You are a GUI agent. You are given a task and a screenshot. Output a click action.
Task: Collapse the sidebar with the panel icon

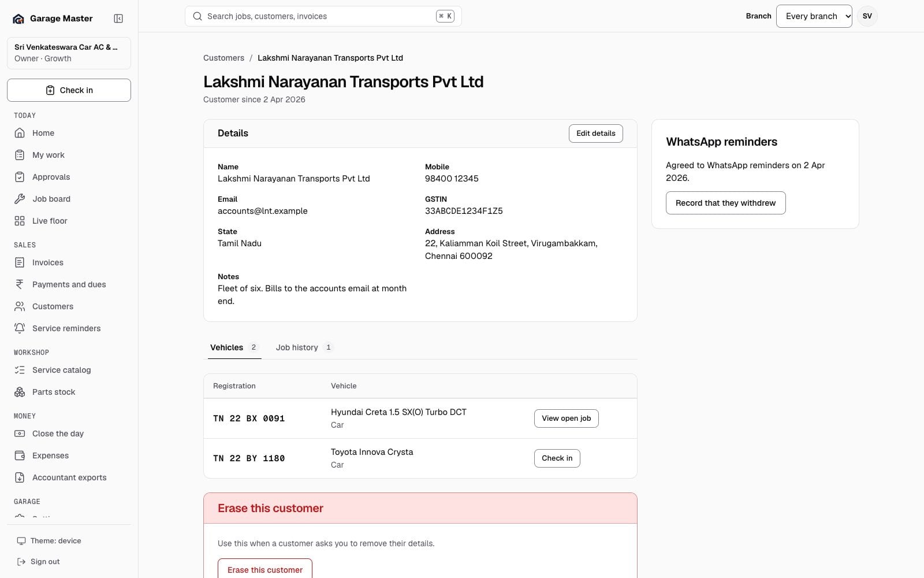pos(118,18)
